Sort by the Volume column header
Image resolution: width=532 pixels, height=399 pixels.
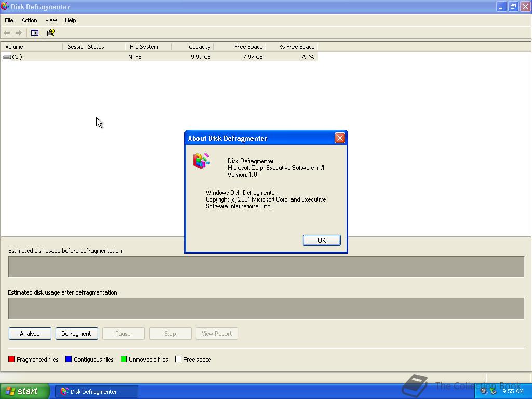32,47
